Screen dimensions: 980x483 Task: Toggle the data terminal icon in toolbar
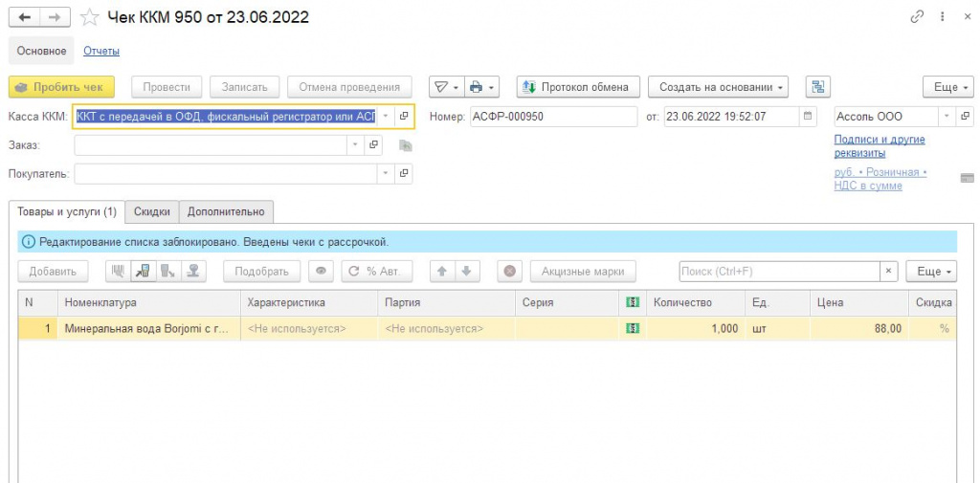143,272
